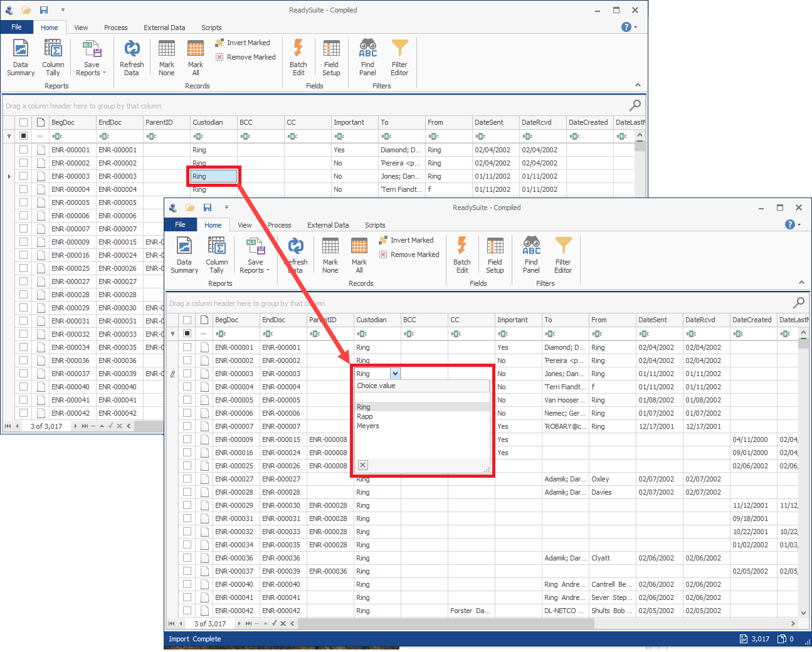Screen dimensions: 812x652
Task: Choose Remove Marked in the back window
Action: pos(245,57)
